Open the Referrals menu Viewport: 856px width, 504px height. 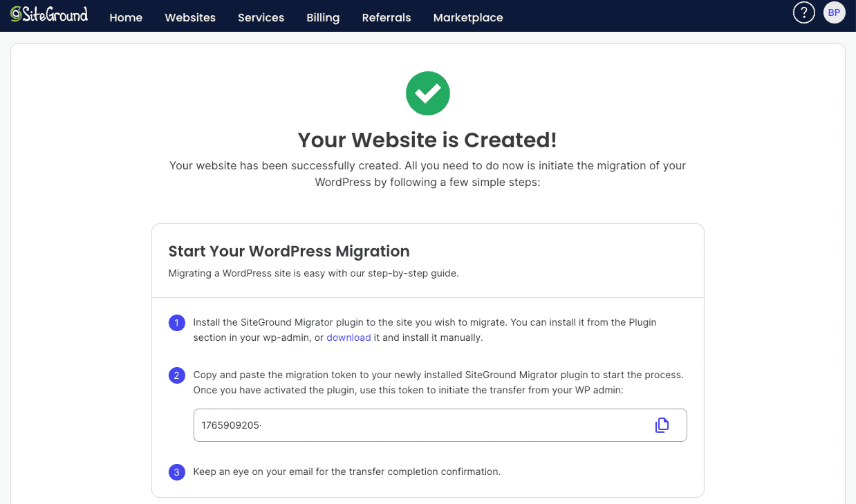(x=387, y=17)
